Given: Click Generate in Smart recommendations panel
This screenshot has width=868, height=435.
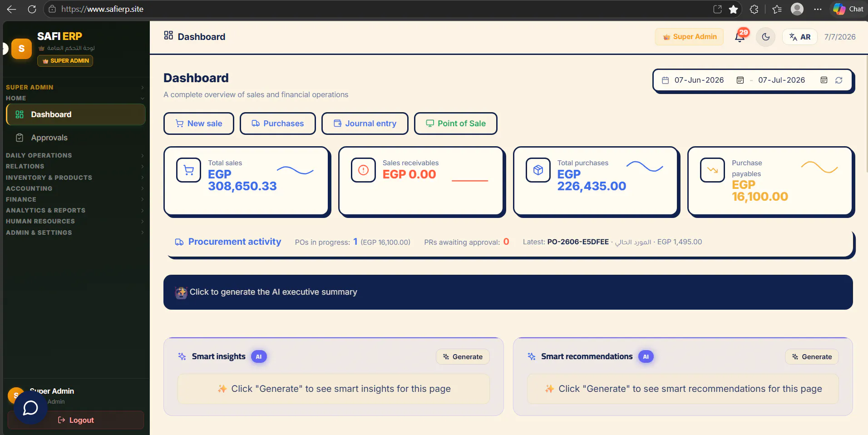Looking at the screenshot, I should (x=812, y=357).
